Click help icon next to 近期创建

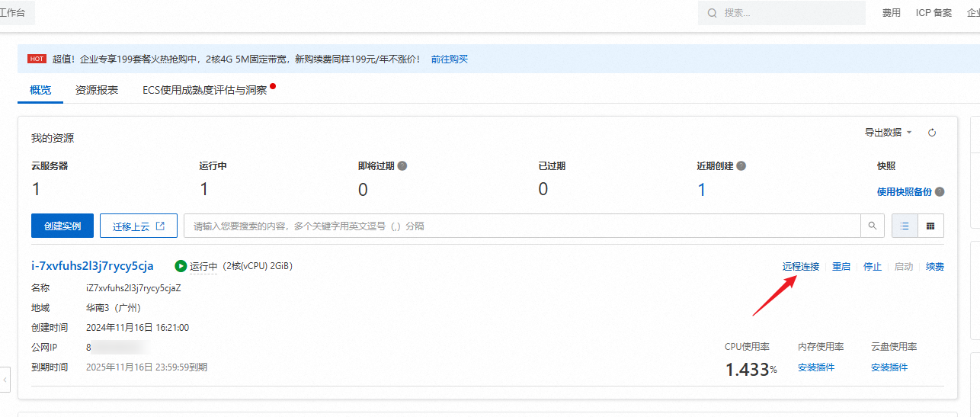point(741,165)
